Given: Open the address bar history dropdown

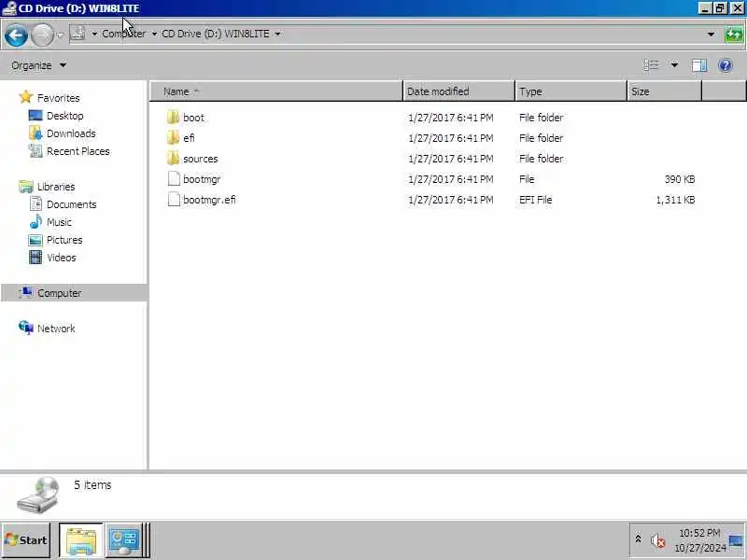Looking at the screenshot, I should (711, 34).
